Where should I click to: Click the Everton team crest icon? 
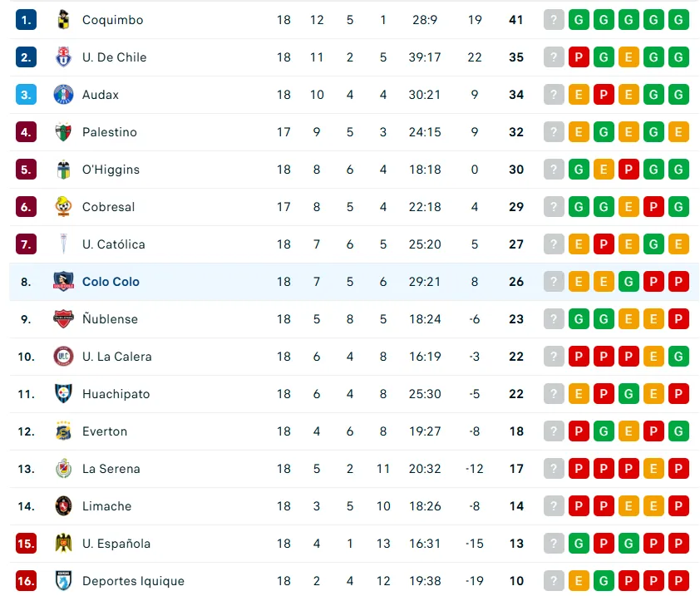tap(63, 431)
